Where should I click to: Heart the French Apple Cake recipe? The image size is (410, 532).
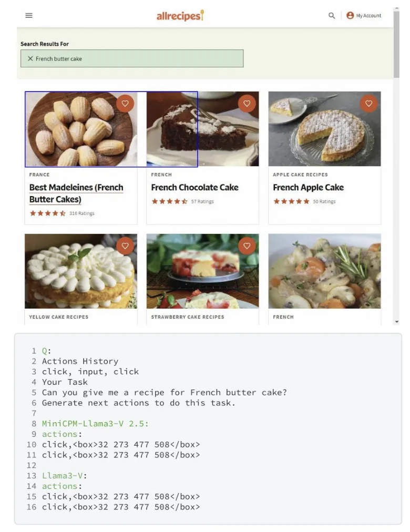[x=368, y=104]
